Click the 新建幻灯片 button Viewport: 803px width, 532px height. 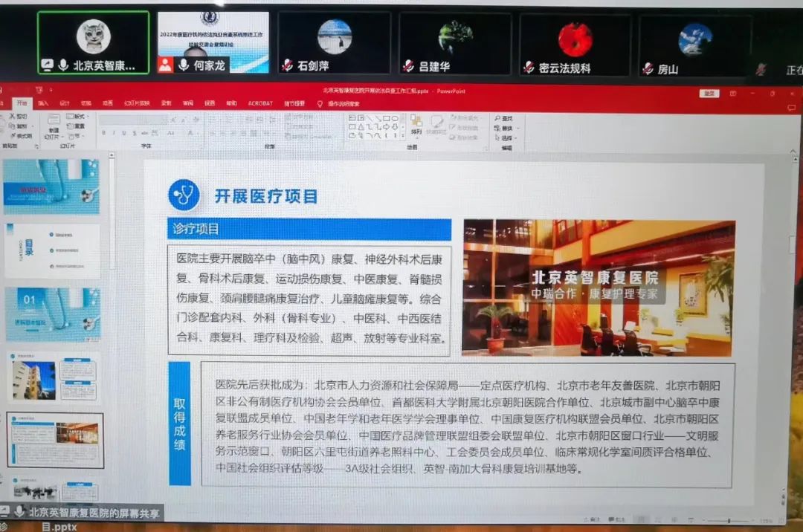coord(53,127)
